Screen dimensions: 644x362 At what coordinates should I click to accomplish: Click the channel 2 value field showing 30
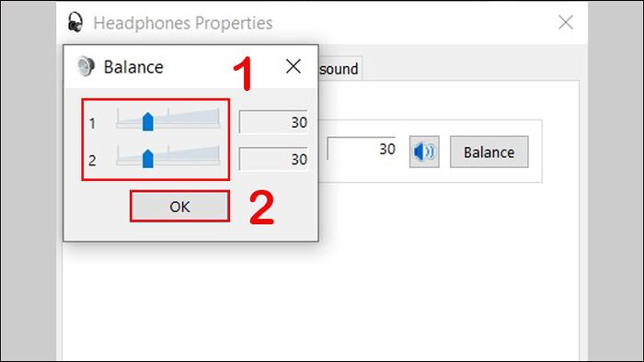273,159
